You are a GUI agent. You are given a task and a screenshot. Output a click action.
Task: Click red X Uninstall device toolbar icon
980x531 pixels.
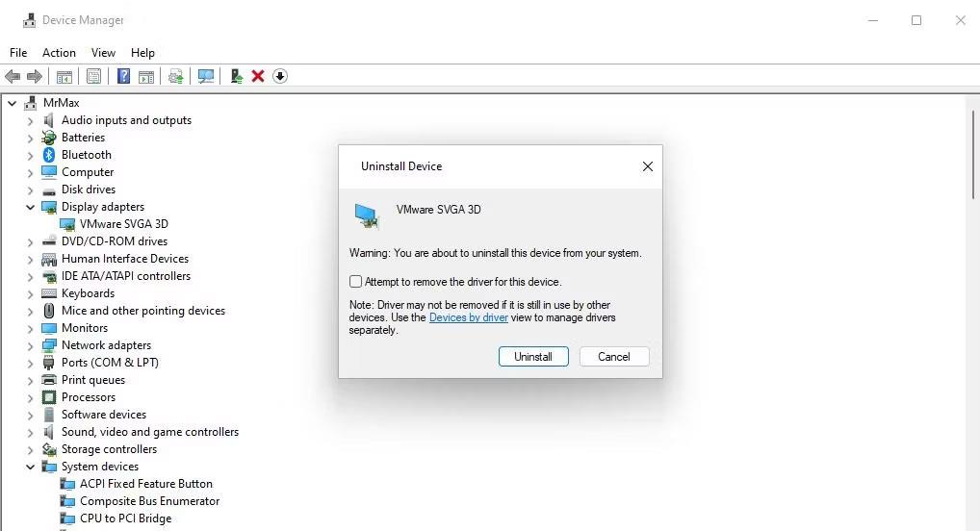257,76
